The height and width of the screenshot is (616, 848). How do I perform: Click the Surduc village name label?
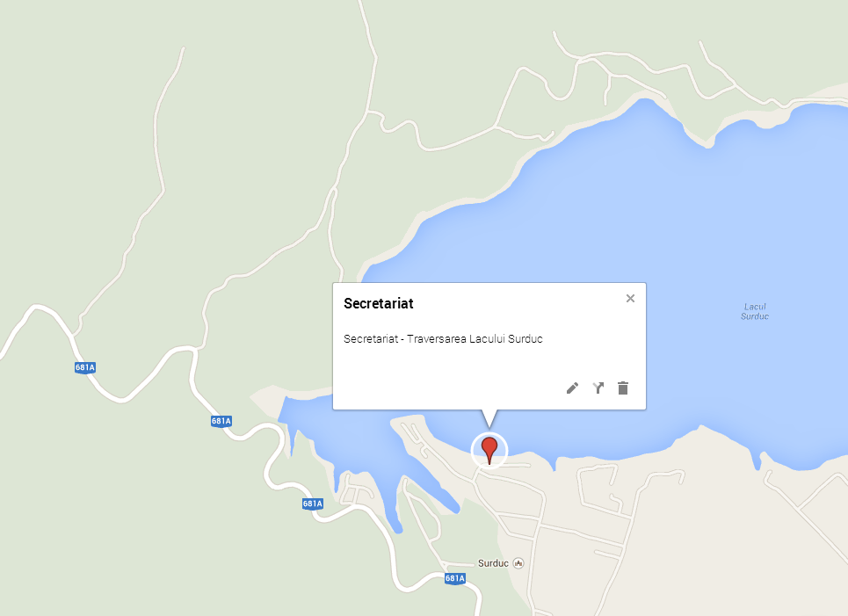coord(493,563)
